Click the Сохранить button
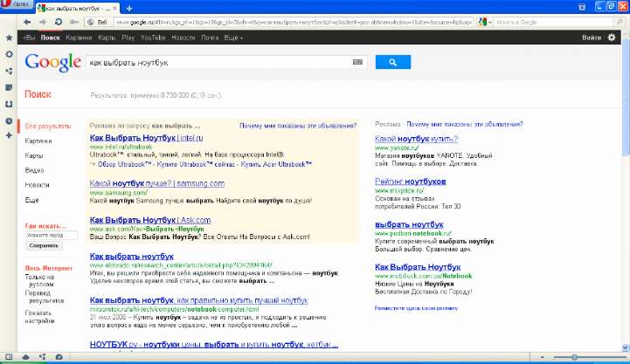630x364 pixels. [x=44, y=245]
